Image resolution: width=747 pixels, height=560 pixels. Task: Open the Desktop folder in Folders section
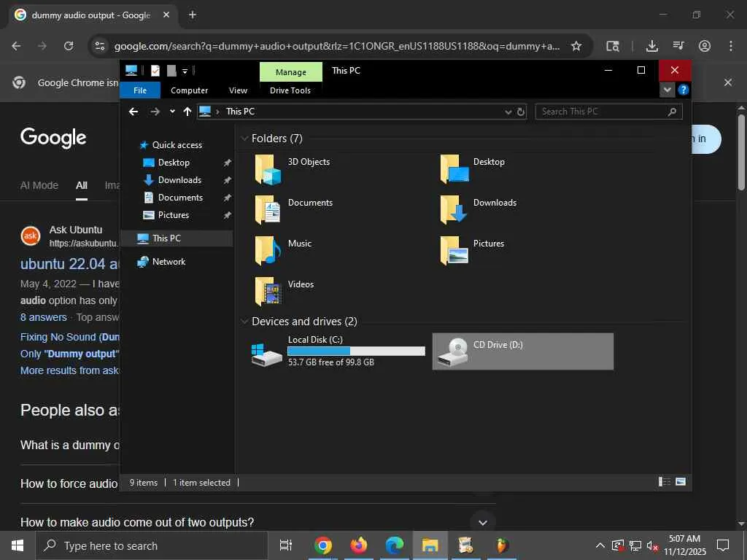[472, 169]
